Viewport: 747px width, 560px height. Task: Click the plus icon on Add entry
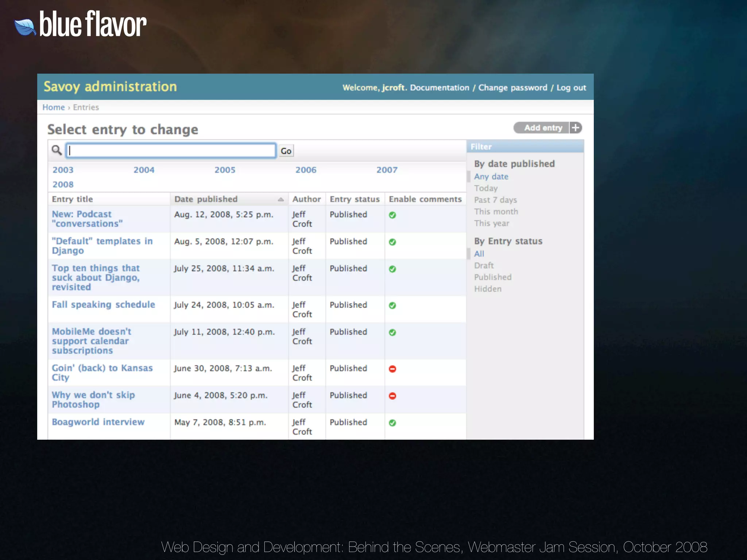tap(576, 128)
